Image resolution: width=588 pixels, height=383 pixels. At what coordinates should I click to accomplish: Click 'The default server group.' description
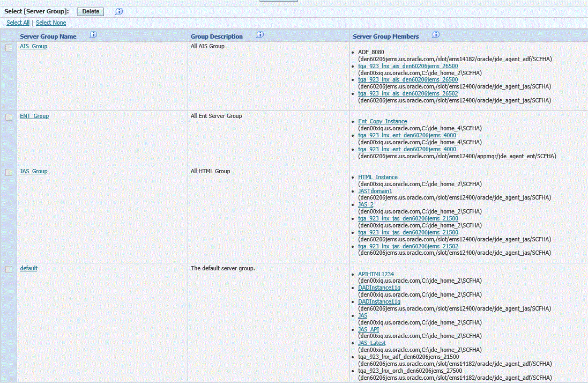223,268
